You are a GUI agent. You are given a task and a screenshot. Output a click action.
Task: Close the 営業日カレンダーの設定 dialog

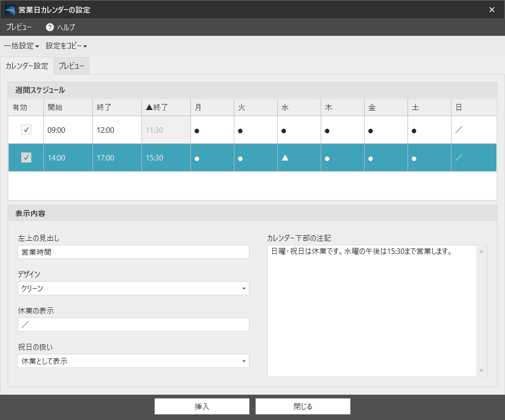[491, 10]
